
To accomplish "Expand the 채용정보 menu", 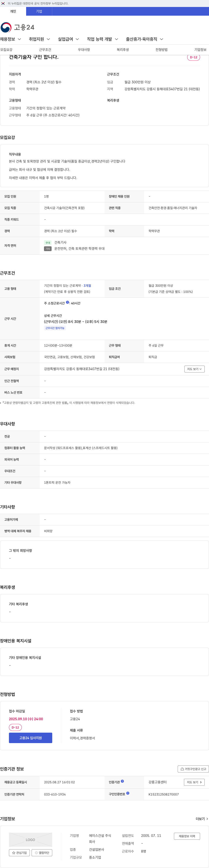I will coord(10,39).
